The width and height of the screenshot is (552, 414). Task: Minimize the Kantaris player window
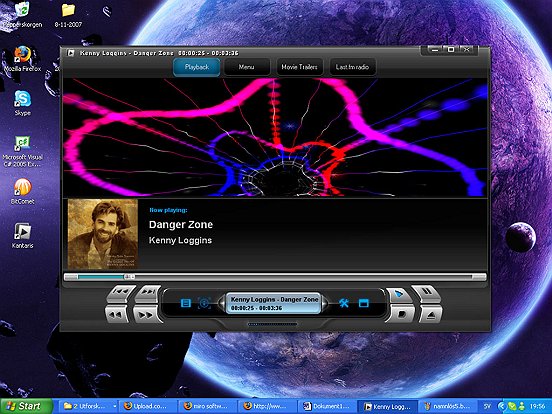point(435,50)
